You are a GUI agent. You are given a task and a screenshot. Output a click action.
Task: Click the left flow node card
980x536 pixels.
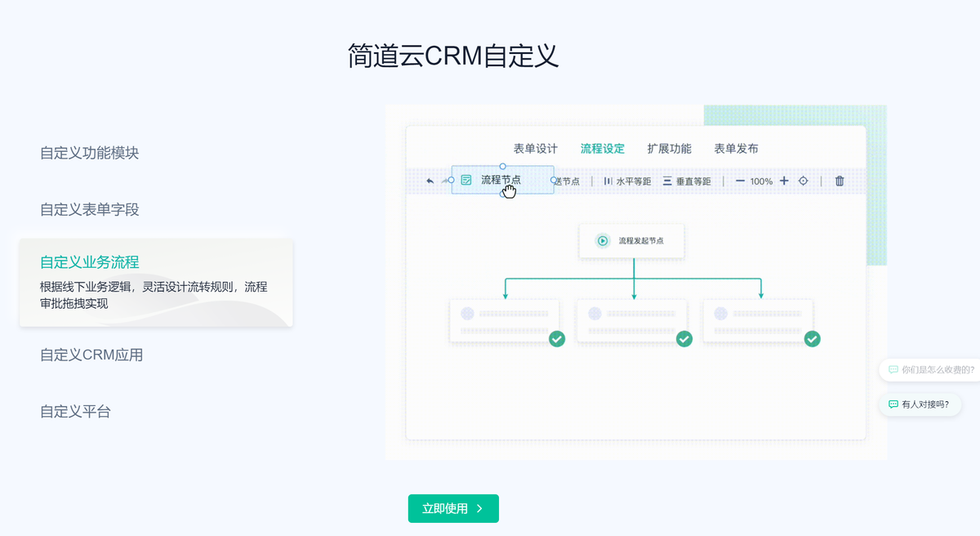[505, 320]
